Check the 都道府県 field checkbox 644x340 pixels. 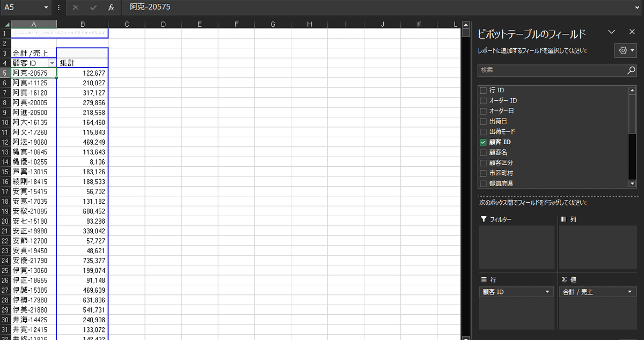(x=483, y=183)
